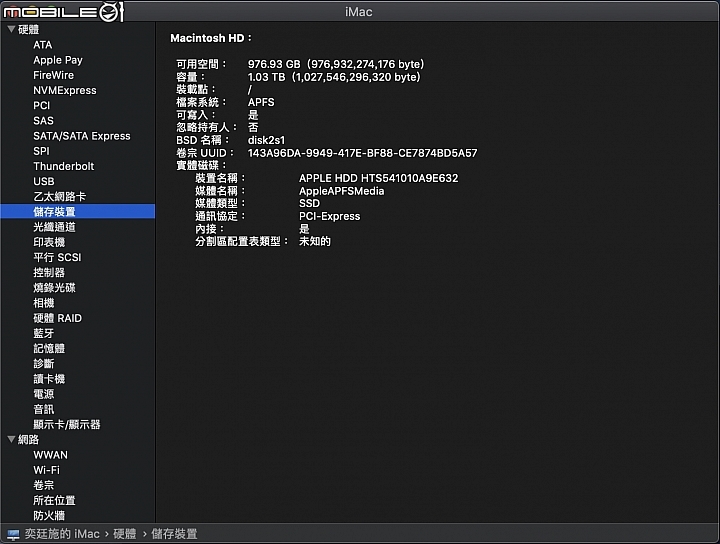720x544 pixels.
Task: Select ATA in the sidebar
Action: (43, 45)
